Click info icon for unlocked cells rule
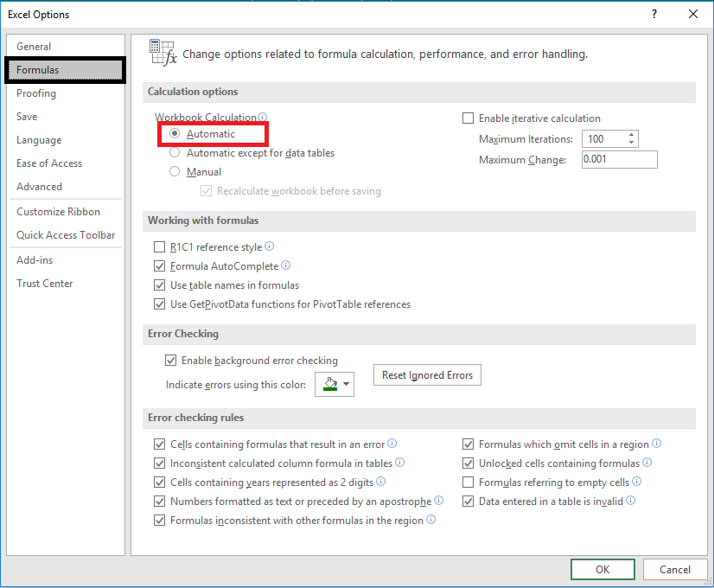714x588 pixels. (x=647, y=463)
